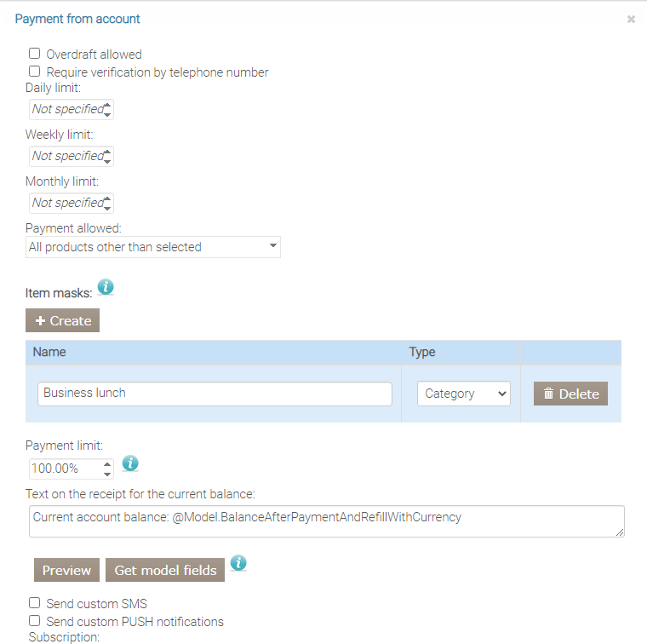647x644 pixels.
Task: Click the Create item mask button
Action: pyautogui.click(x=63, y=320)
